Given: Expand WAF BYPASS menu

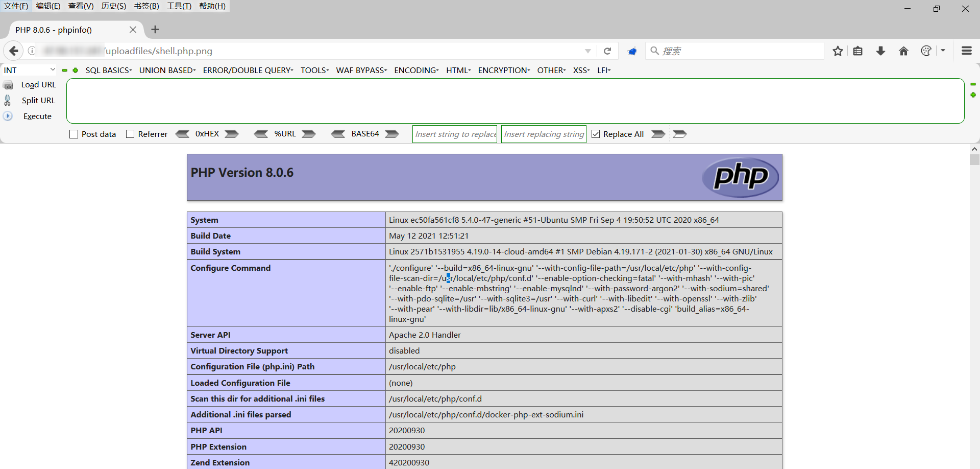Looking at the screenshot, I should pos(361,70).
